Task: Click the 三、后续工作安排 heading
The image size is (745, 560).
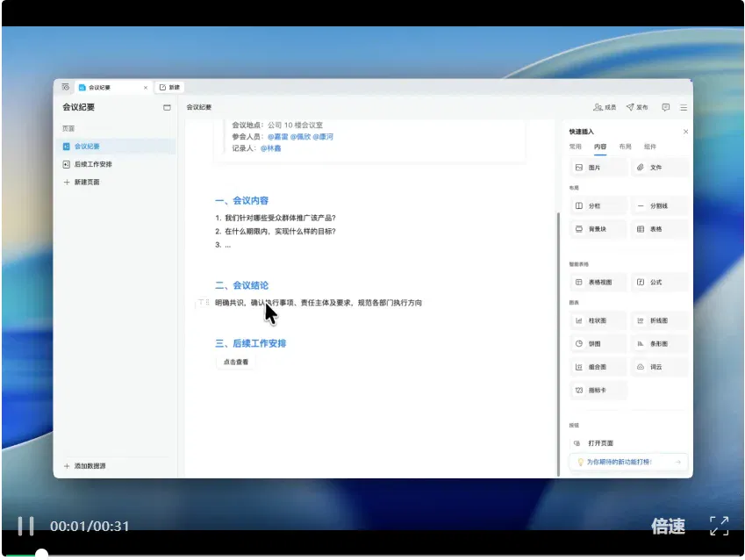Action: pyautogui.click(x=251, y=344)
